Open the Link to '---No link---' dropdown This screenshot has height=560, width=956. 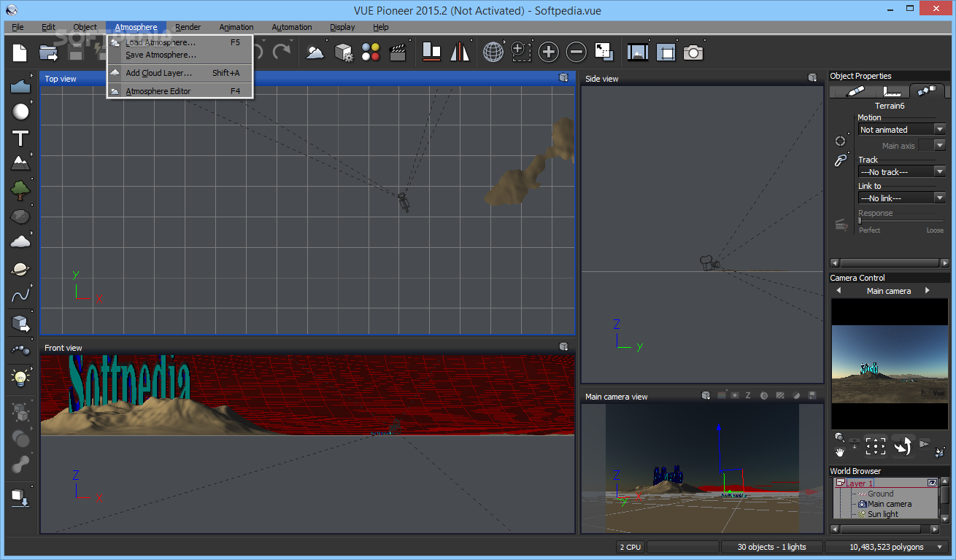[902, 198]
